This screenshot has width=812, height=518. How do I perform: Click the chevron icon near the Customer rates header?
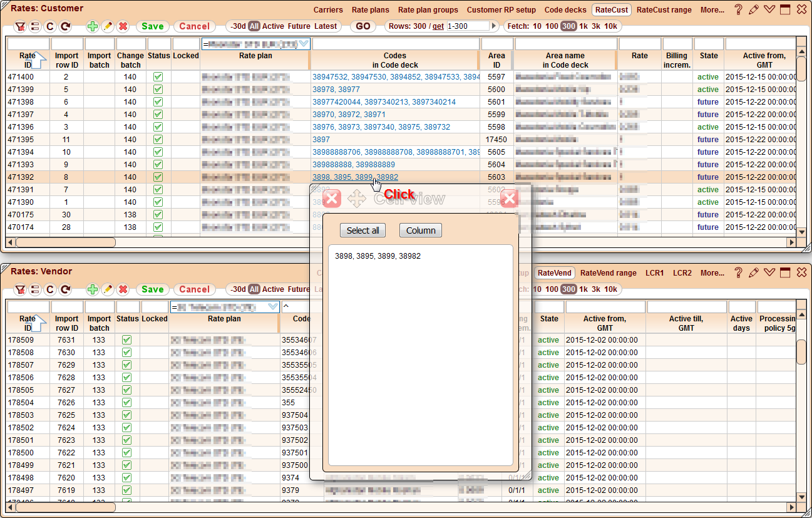point(770,9)
